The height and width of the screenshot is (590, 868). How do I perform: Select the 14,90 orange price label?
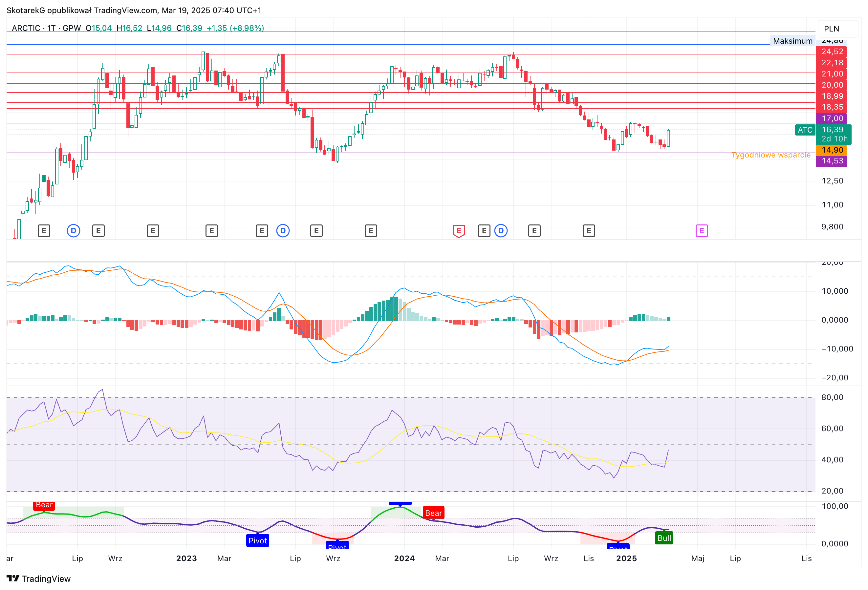click(x=832, y=150)
